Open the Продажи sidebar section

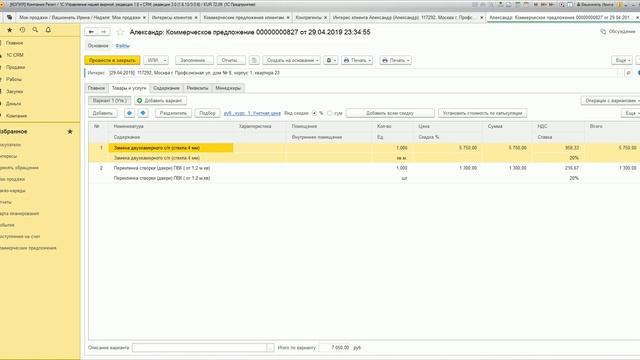point(16,67)
